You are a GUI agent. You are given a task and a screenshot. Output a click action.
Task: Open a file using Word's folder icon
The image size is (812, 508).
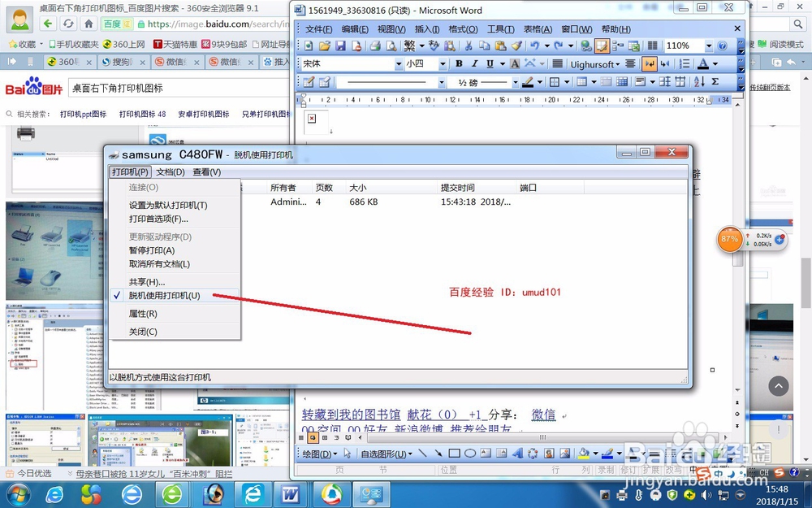(x=325, y=46)
